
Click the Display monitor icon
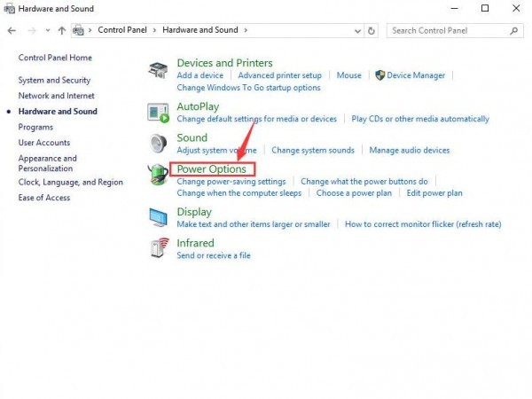159,217
